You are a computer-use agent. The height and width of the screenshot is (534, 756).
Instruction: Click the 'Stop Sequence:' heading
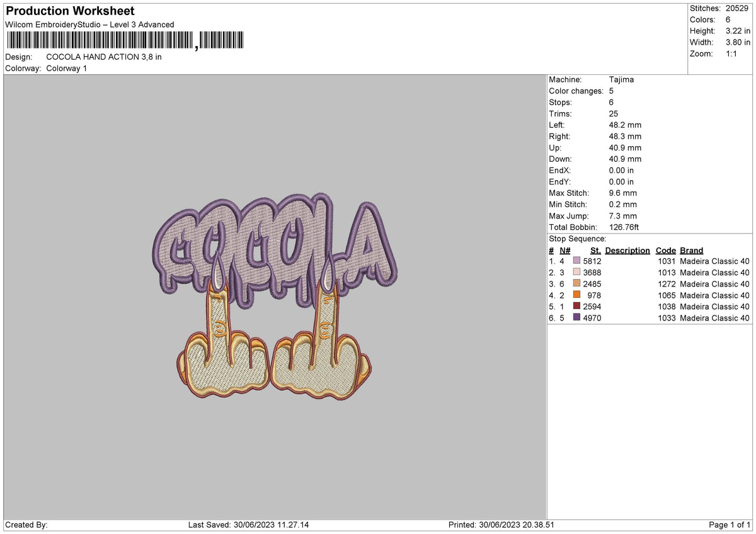tap(578, 239)
